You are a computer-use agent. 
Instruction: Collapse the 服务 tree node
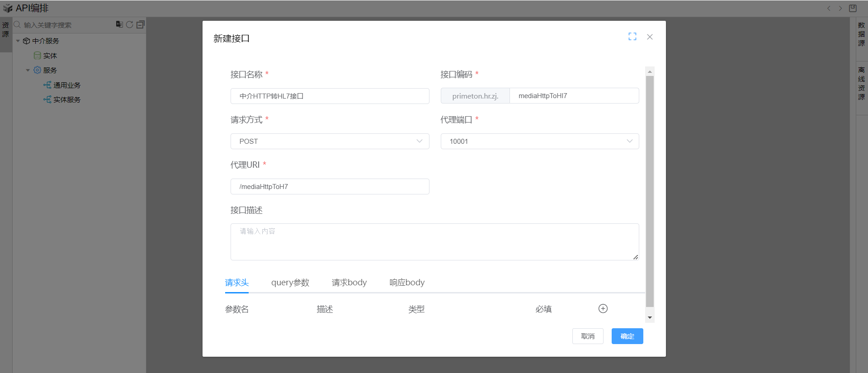click(x=28, y=70)
